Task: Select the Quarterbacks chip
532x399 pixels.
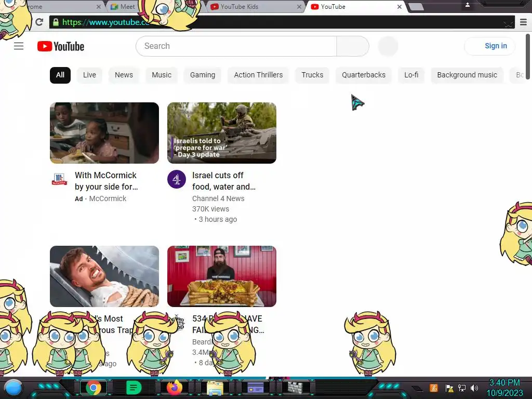Action: click(x=364, y=75)
